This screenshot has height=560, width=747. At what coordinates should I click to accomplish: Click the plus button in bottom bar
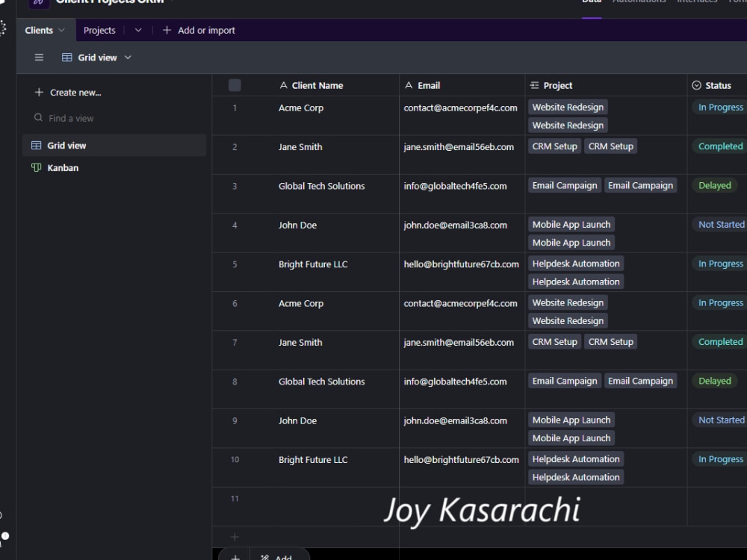(235, 557)
